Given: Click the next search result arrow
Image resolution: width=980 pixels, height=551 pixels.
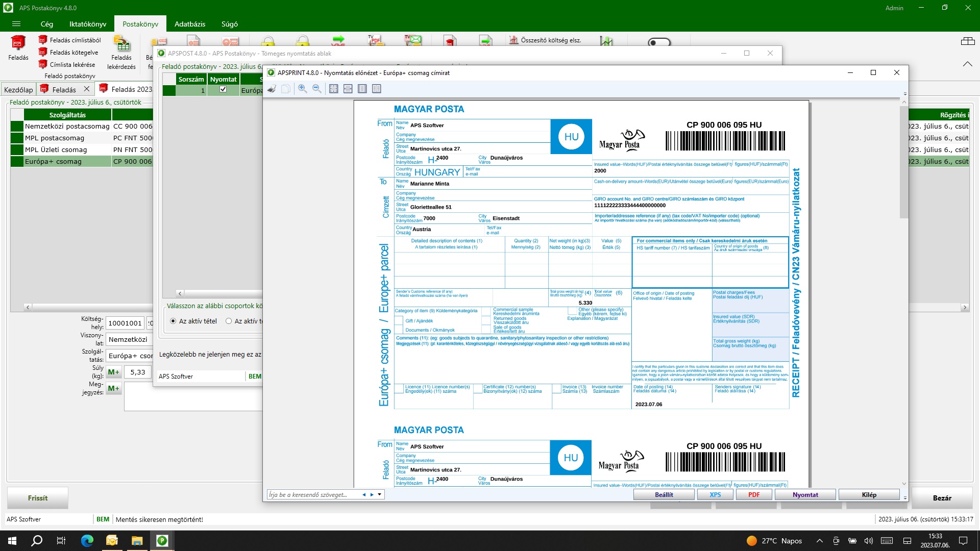Looking at the screenshot, I should click(372, 495).
